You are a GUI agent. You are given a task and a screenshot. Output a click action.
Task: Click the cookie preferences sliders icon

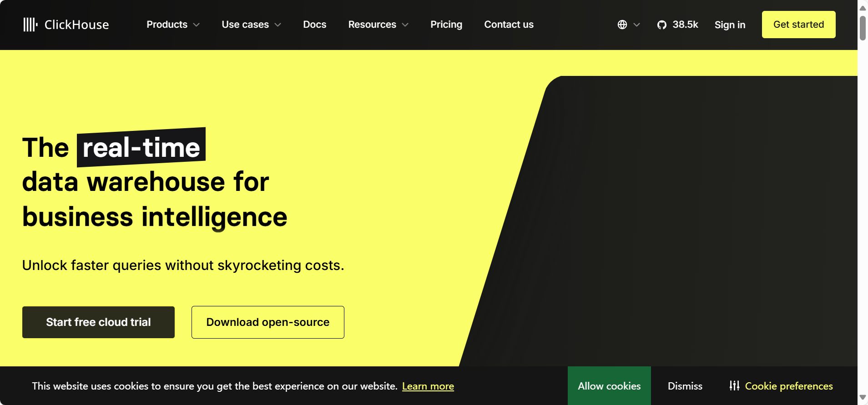[734, 385]
